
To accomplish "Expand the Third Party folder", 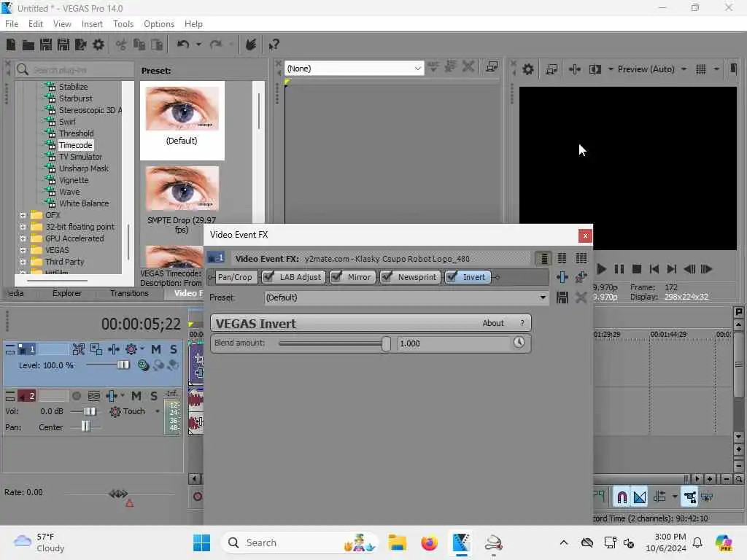I will click(x=23, y=262).
